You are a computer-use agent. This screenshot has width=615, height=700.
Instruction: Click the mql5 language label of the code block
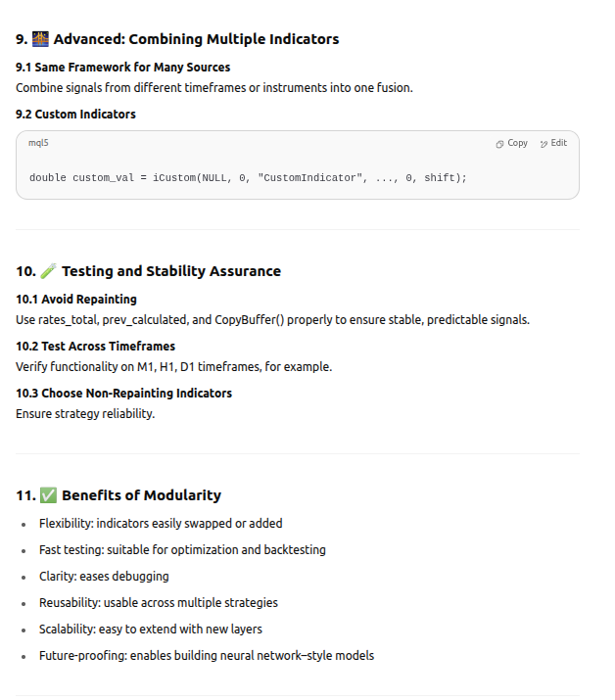tap(38, 143)
